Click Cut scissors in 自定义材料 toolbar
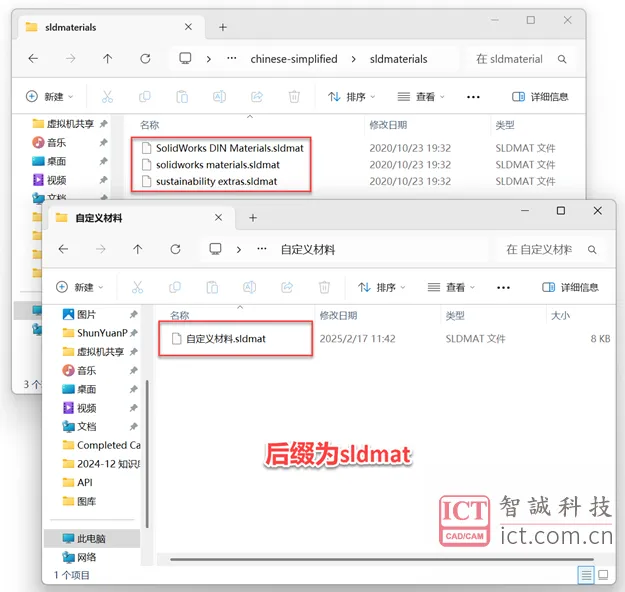 [137, 287]
